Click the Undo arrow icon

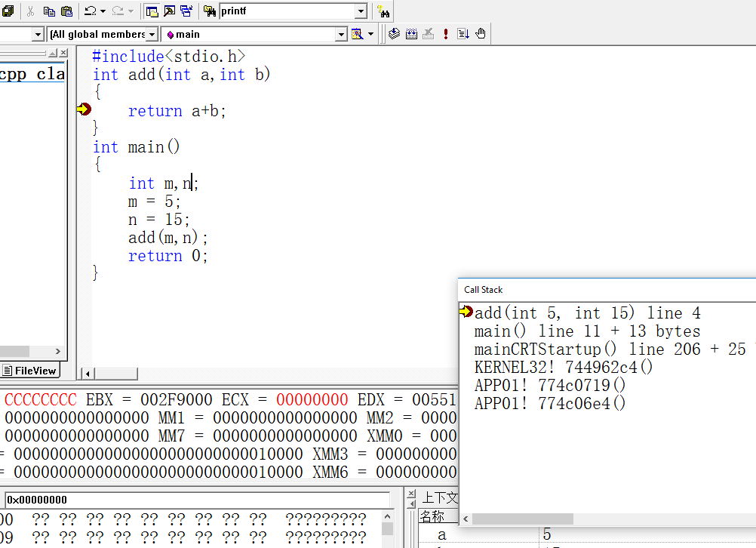(90, 11)
